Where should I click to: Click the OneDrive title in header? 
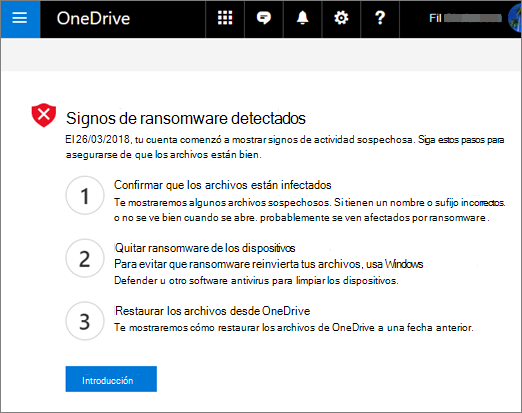(x=93, y=19)
